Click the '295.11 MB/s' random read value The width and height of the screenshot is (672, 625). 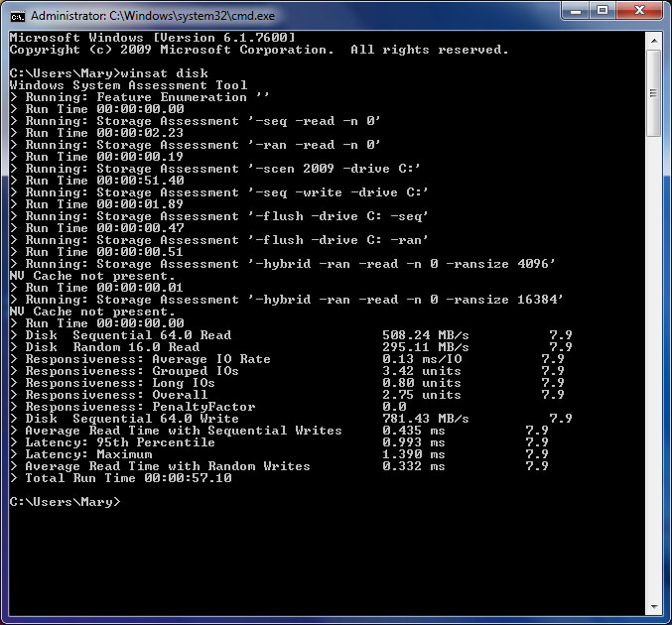[x=426, y=347]
